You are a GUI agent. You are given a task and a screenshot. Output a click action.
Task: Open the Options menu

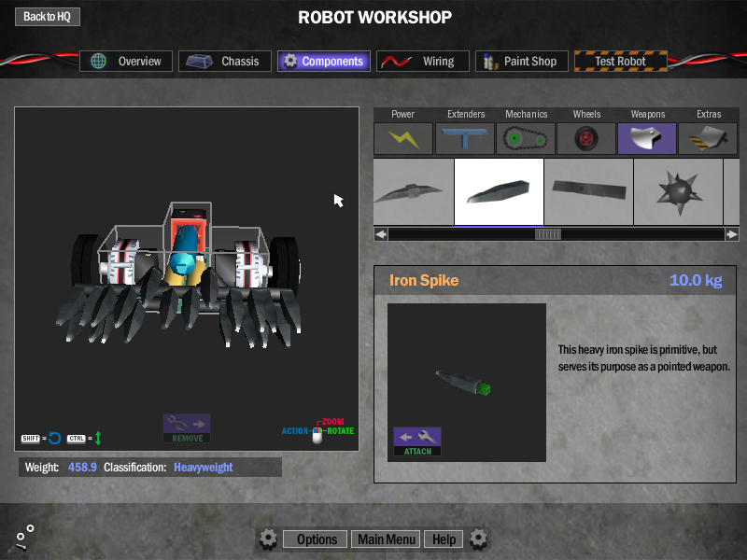(x=317, y=539)
